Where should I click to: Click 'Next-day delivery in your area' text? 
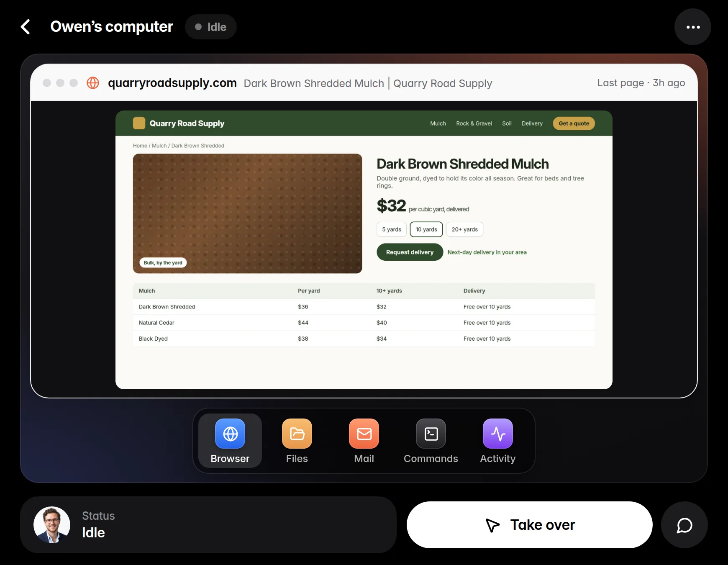coord(487,252)
